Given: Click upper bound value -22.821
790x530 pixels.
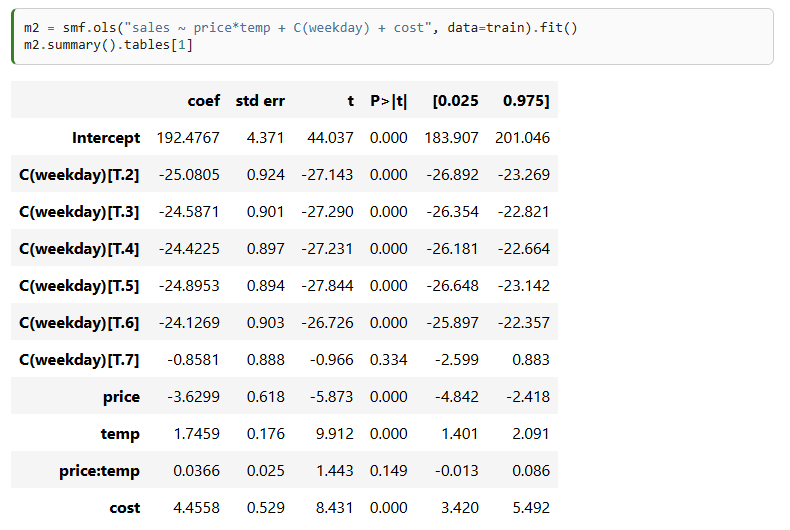Looking at the screenshot, I should coord(524,212).
